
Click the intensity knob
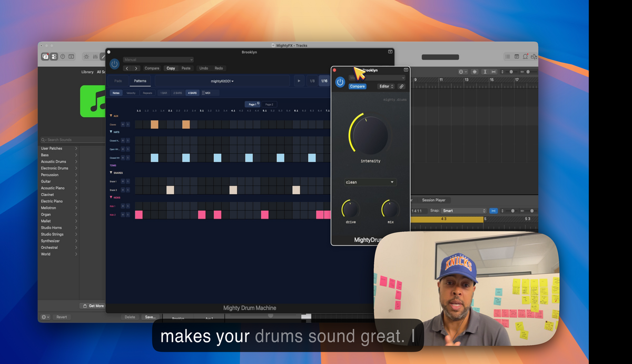click(370, 135)
